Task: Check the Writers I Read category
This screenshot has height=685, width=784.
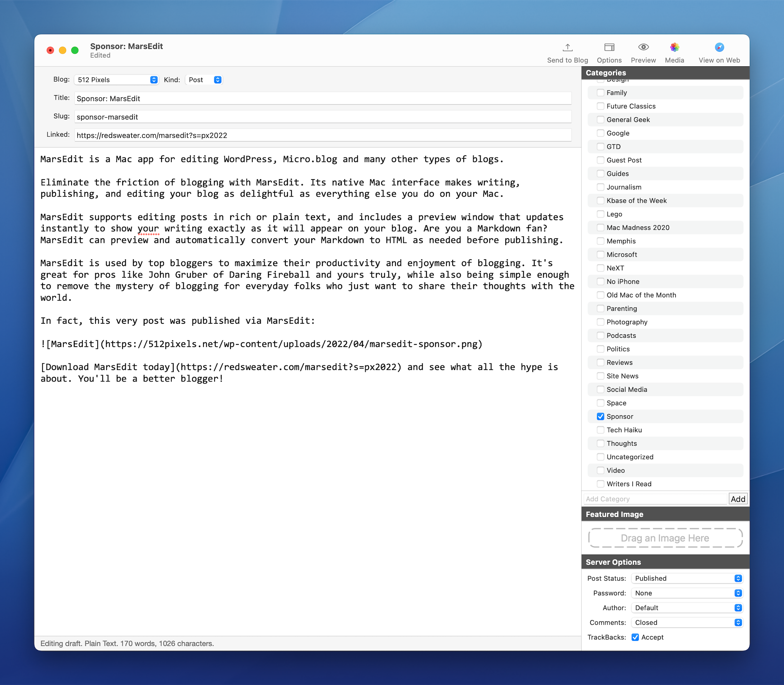Action: (x=600, y=483)
